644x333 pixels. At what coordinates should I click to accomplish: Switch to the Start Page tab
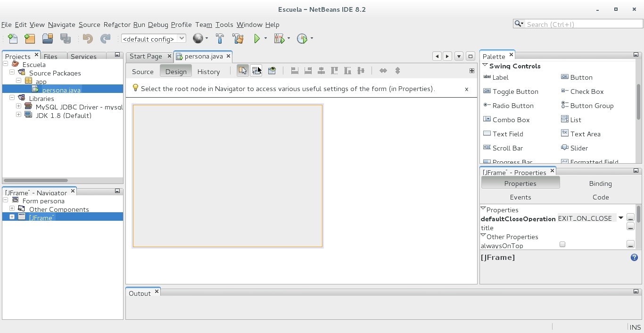pyautogui.click(x=146, y=56)
